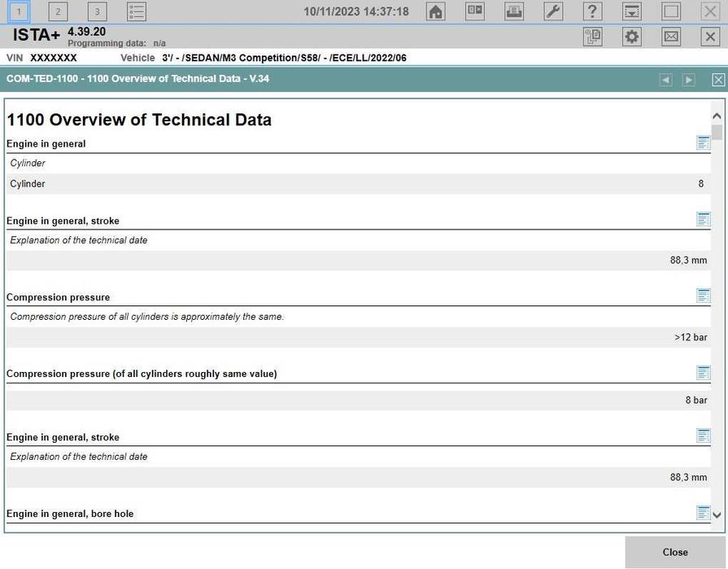Viewport: 728px width, 569px height.
Task: Open the help question mark icon
Action: (592, 11)
